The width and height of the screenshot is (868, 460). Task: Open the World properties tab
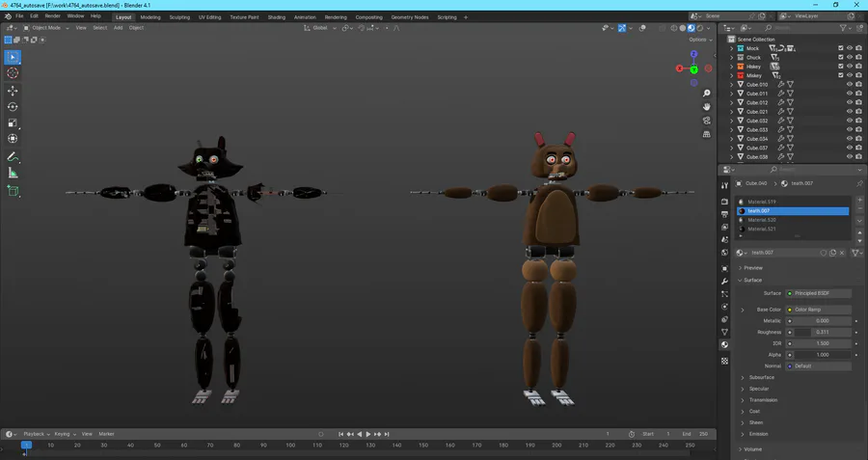pyautogui.click(x=724, y=253)
